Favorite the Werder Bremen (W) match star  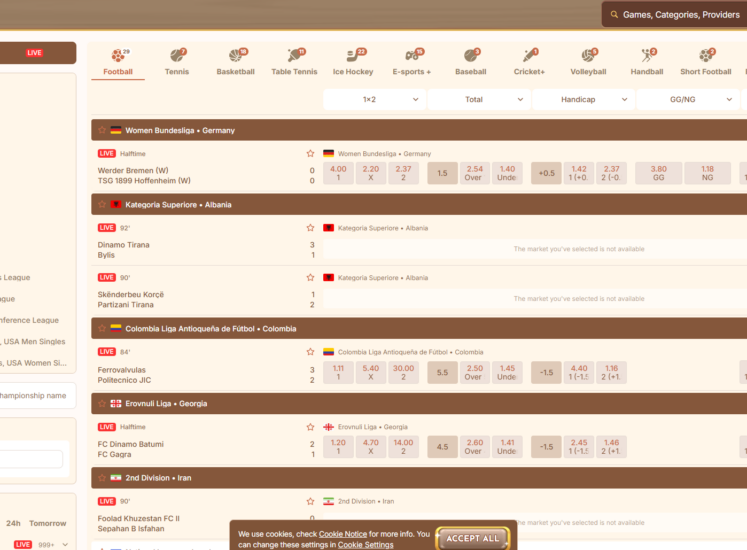(310, 154)
